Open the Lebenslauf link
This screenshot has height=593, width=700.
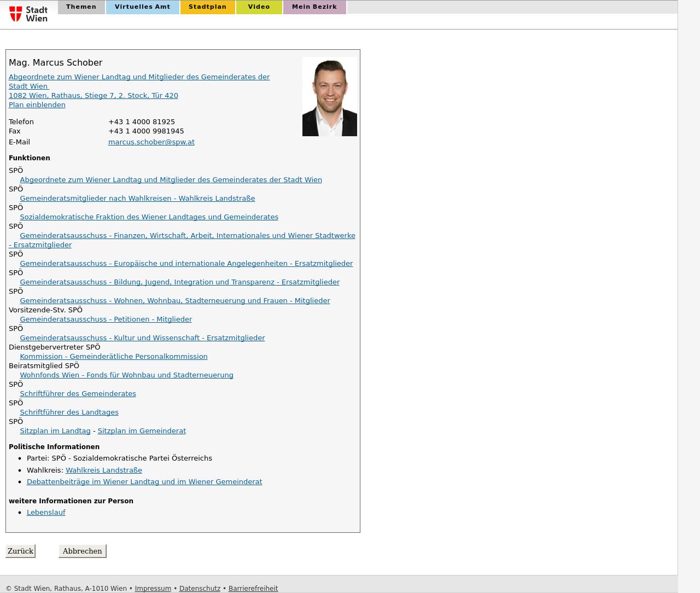(x=46, y=512)
